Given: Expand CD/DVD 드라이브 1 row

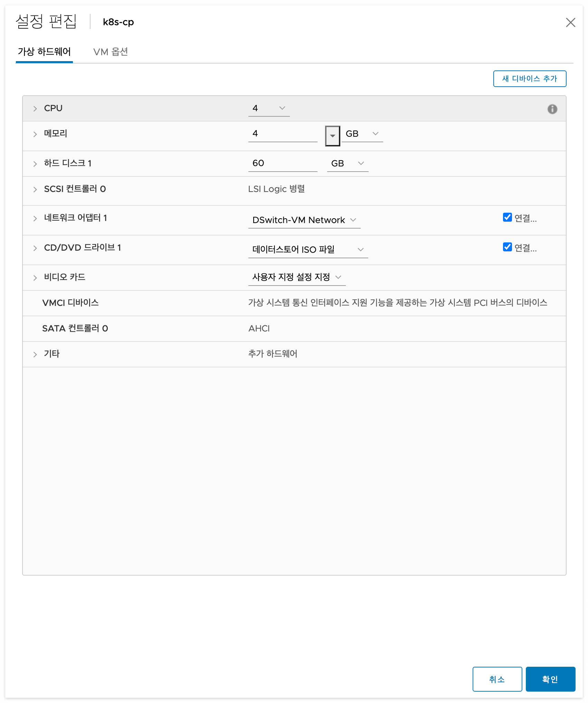Looking at the screenshot, I should [x=35, y=248].
